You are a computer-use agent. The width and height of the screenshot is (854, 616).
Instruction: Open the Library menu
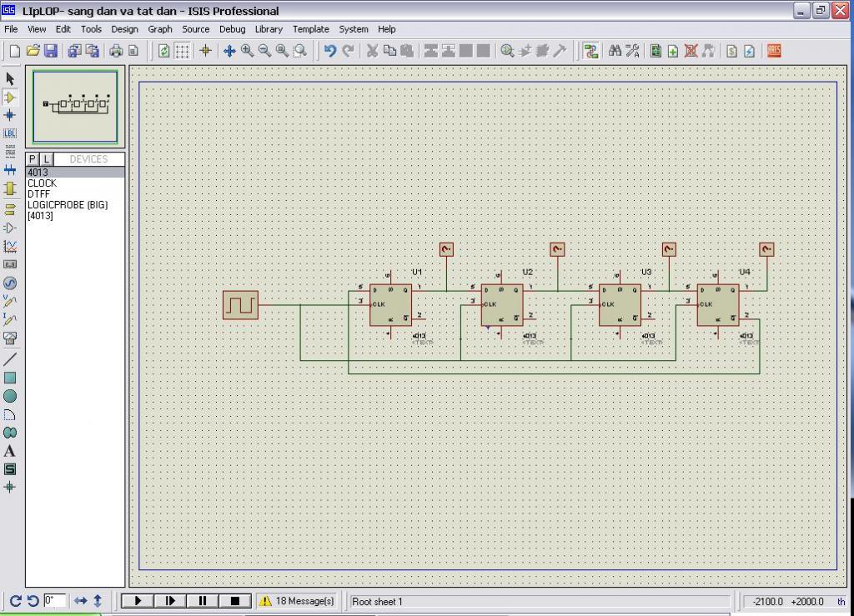click(269, 29)
